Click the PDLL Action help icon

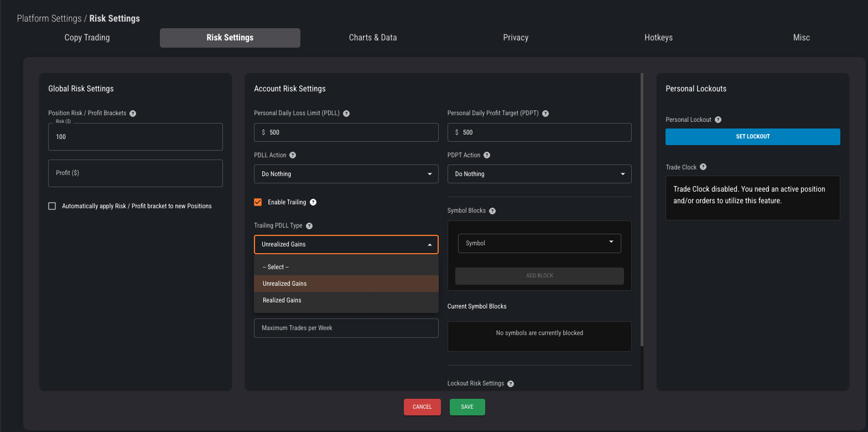tap(293, 156)
